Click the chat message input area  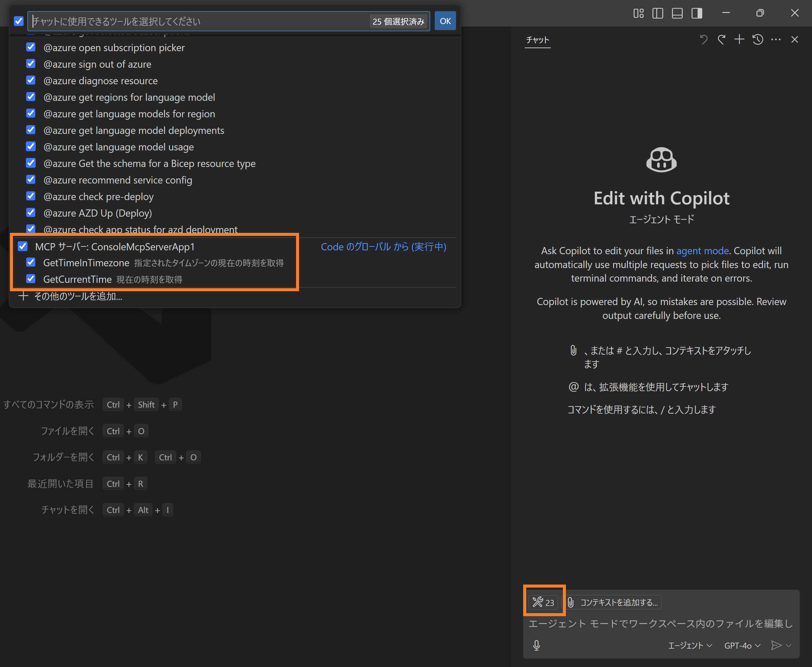tap(661, 624)
